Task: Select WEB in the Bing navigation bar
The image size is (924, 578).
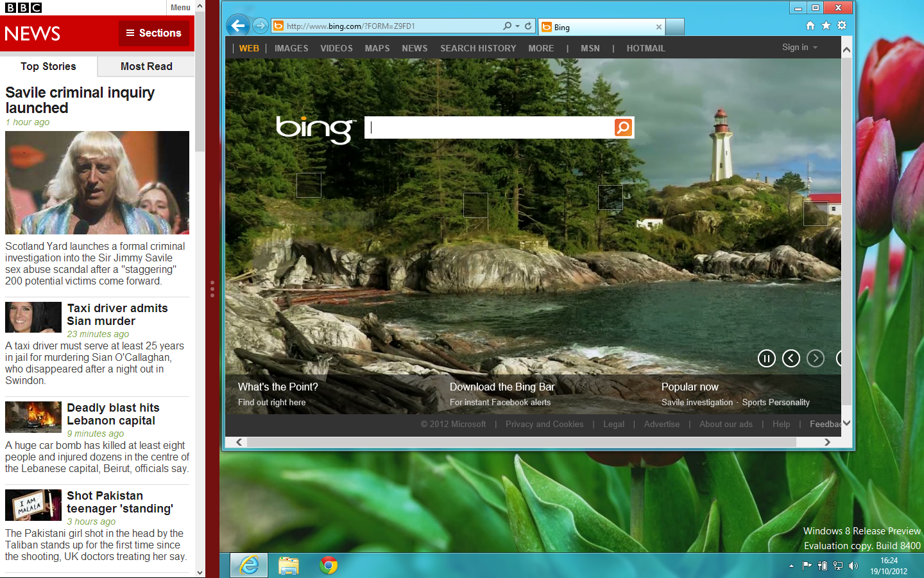Action: pyautogui.click(x=249, y=48)
